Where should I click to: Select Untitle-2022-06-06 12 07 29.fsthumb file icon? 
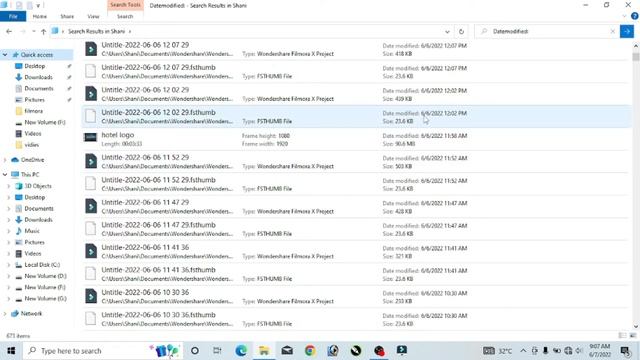pos(91,71)
